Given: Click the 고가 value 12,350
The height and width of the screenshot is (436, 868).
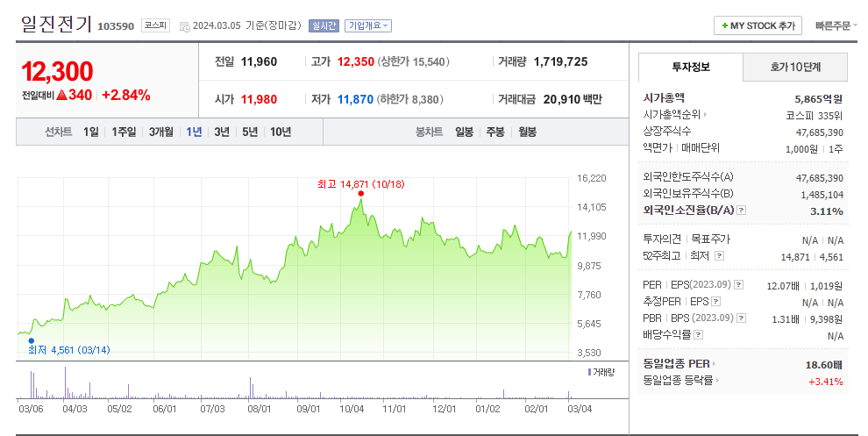Looking at the screenshot, I should [x=356, y=62].
